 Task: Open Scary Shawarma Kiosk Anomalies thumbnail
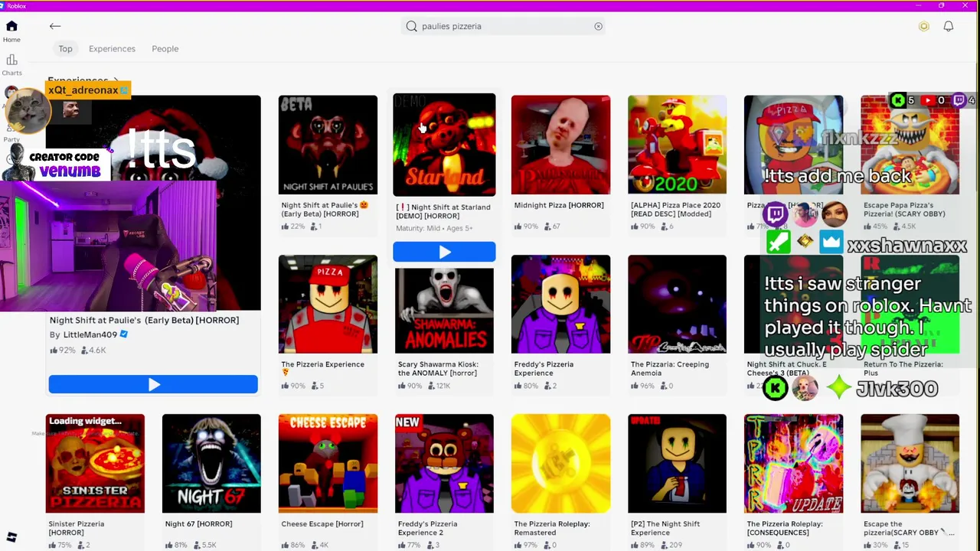444,310
